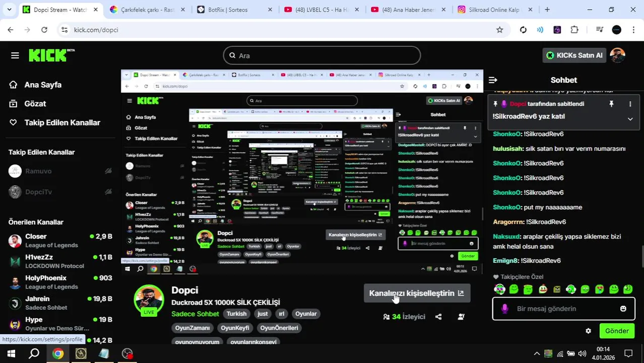This screenshot has height=363, width=644.
Task: Open Takip Edilen Kanallar sidebar link
Action: pos(54,123)
